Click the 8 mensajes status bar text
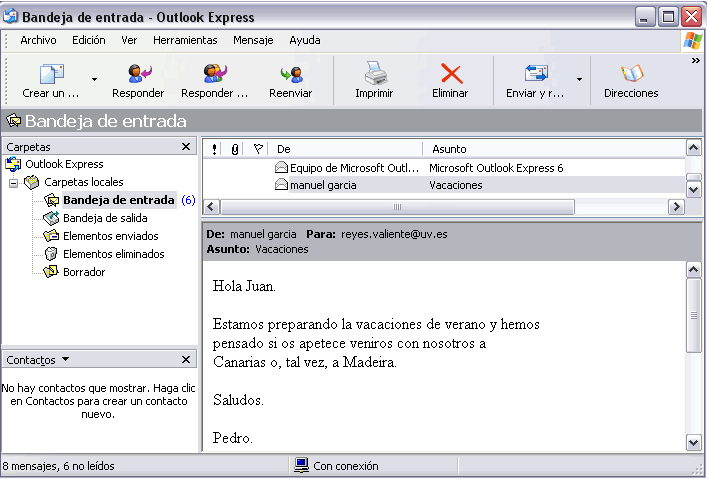The width and height of the screenshot is (708, 479). pos(58,465)
